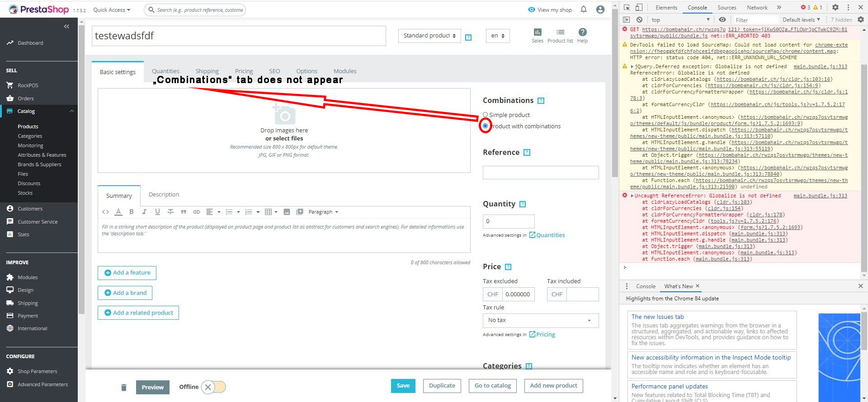The height and width of the screenshot is (402, 868).
Task: Open DevTools settings gear
Action: click(835, 7)
